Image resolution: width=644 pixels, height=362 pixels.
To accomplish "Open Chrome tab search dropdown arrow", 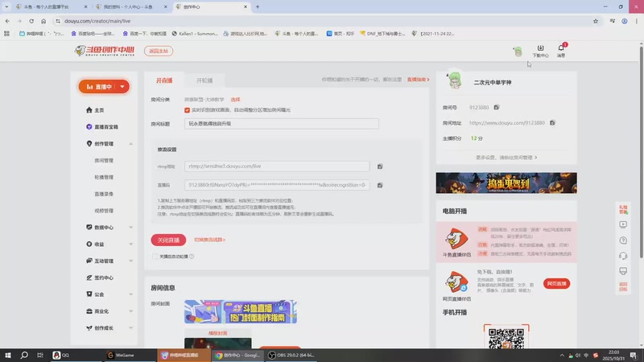I will 6,6.
